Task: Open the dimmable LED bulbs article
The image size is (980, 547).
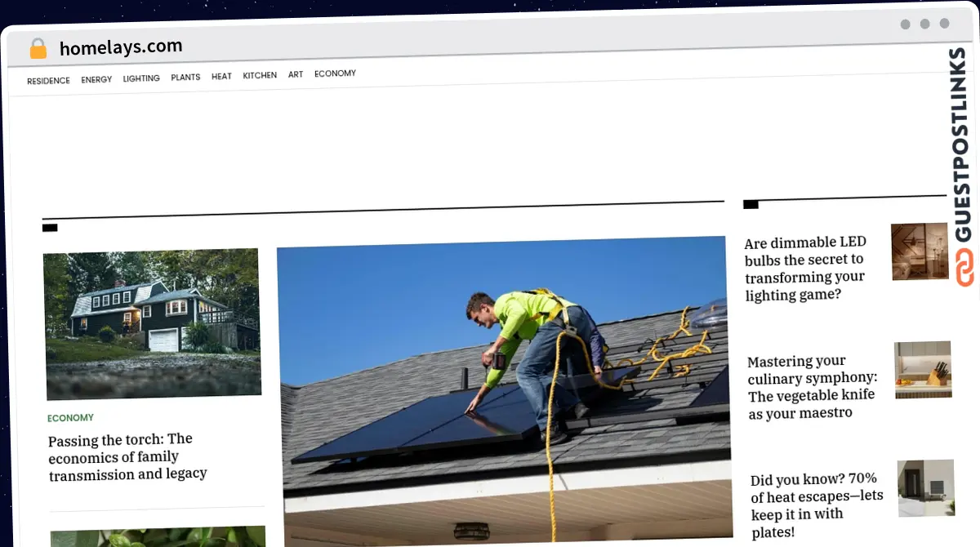Action: click(x=806, y=268)
